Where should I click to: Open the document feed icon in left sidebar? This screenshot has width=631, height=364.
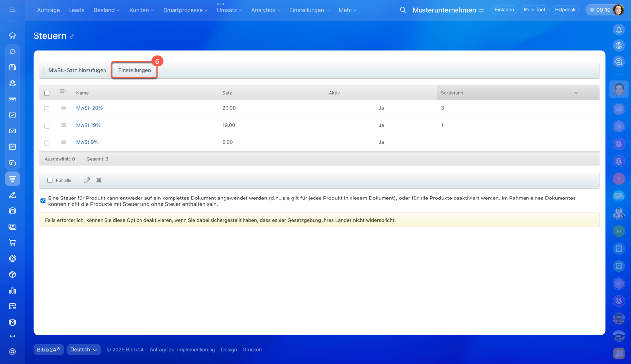tap(12, 67)
